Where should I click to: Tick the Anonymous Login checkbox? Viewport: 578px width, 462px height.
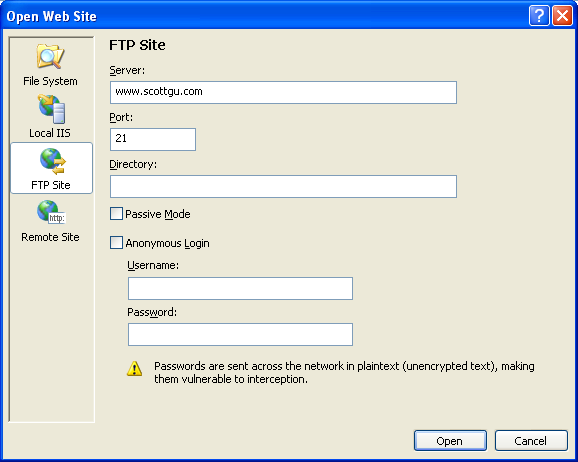tap(116, 243)
